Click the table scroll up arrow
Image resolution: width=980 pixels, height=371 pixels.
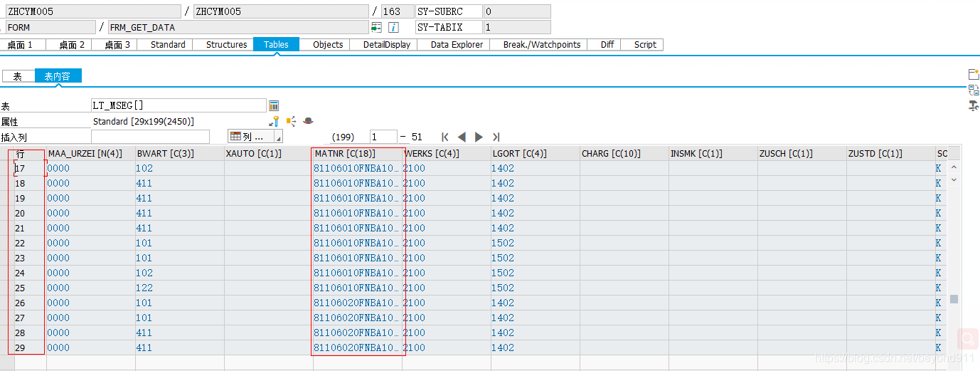coord(954,167)
